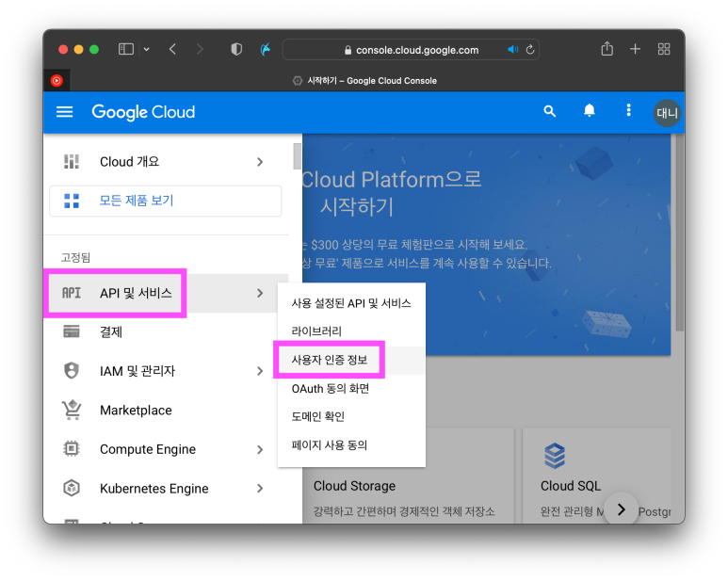
Task: Open the Cloud SQL card title
Action: tap(571, 486)
